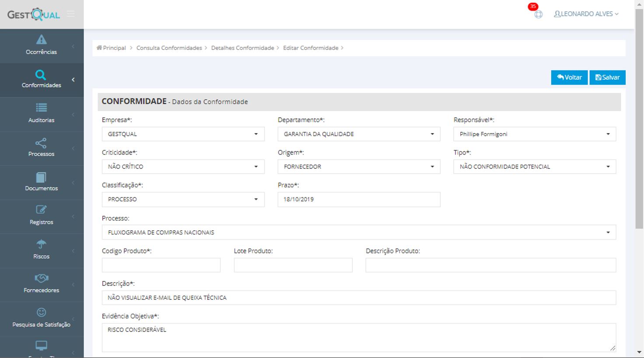Open the Fornecedores handshake icon
Screen dimensions: 644x358
point(42,278)
